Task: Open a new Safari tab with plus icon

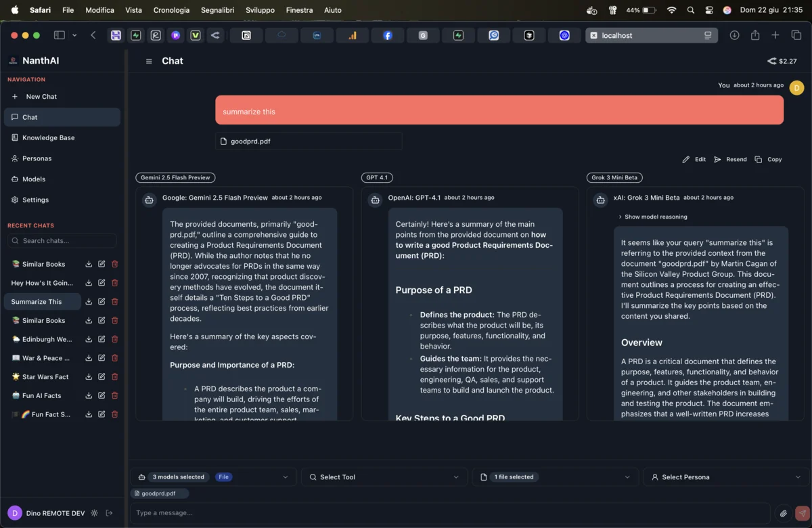Action: click(775, 35)
